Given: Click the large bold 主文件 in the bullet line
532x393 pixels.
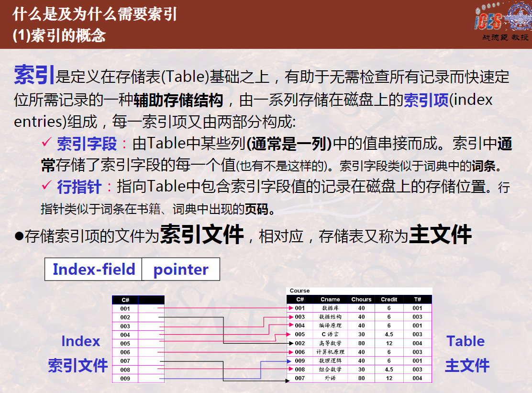Looking at the screenshot, I should pos(441,235).
